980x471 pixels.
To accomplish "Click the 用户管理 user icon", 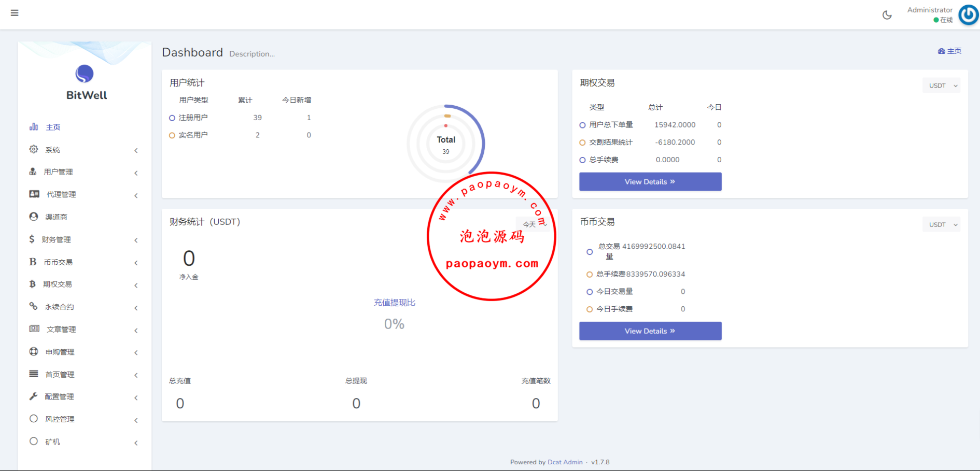I will 33,172.
